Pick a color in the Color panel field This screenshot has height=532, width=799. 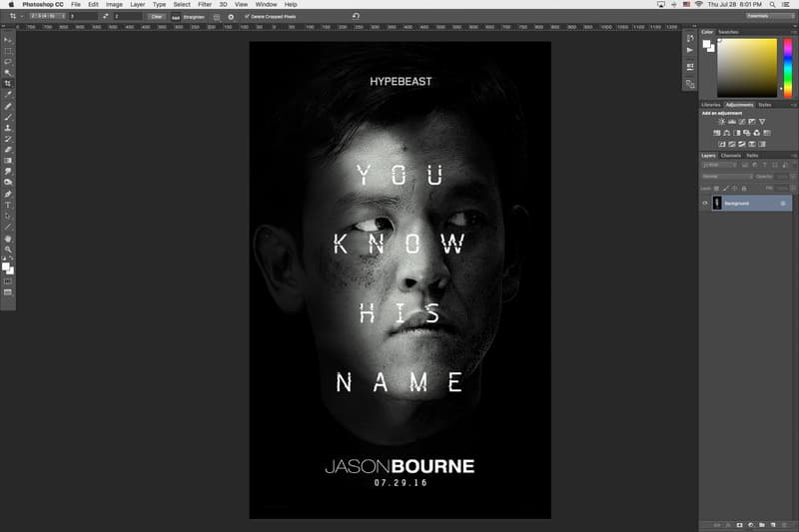747,68
